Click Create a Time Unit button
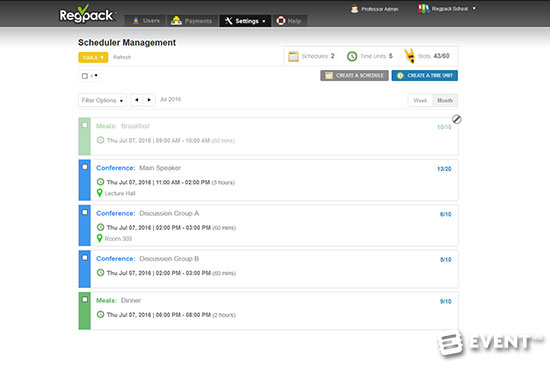The image size is (550, 365). point(424,75)
